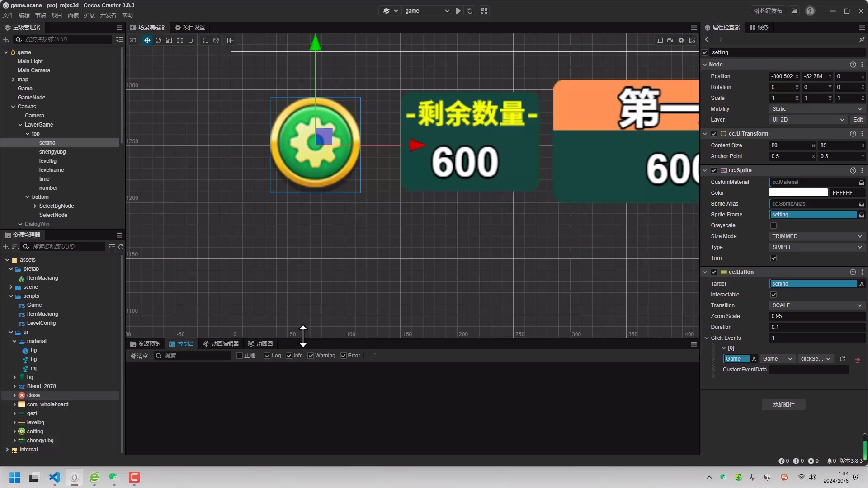Click the Play button to run the project
Image resolution: width=868 pixels, height=488 pixels.
click(x=458, y=10)
